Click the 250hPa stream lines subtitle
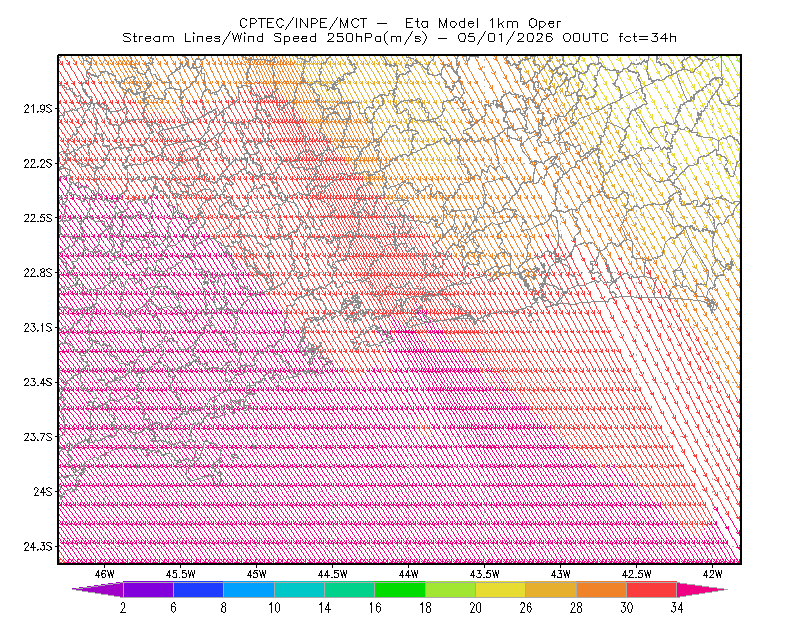 (x=400, y=38)
